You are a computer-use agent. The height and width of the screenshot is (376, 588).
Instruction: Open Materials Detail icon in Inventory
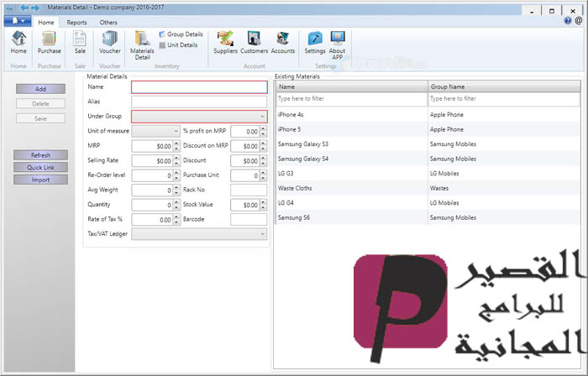pos(142,45)
